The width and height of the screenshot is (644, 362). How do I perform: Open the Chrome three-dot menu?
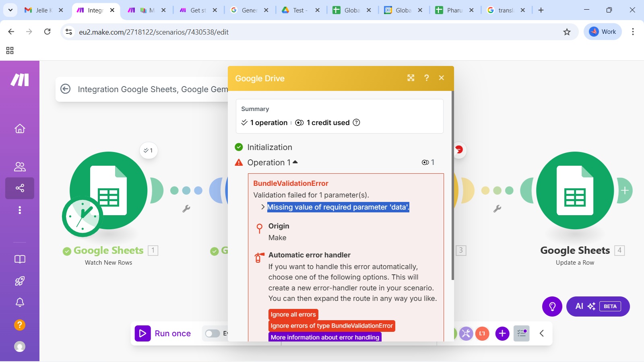click(x=633, y=32)
